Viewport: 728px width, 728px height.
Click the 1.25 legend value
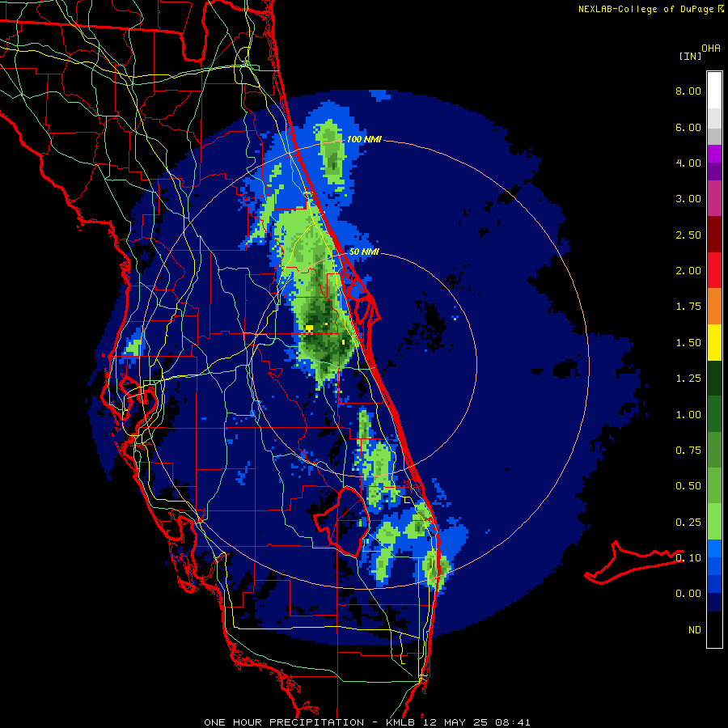click(x=688, y=379)
